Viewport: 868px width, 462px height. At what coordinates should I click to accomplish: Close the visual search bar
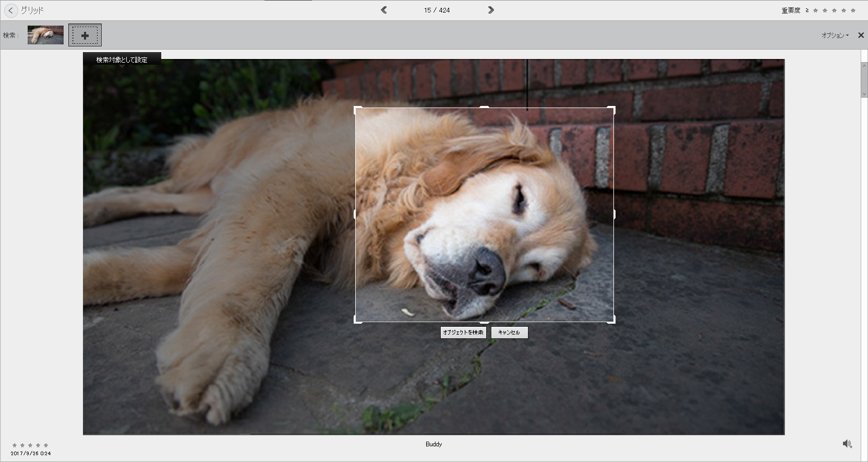[x=861, y=35]
